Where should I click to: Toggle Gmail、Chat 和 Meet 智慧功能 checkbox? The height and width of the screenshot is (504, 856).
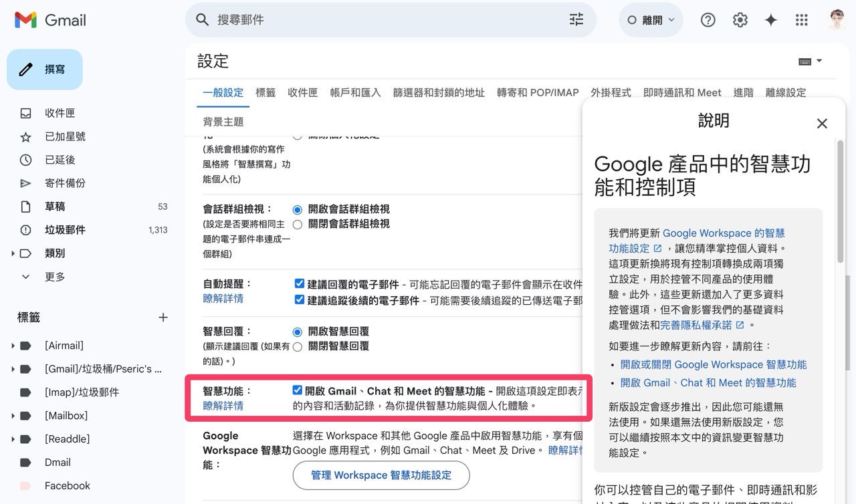(298, 390)
